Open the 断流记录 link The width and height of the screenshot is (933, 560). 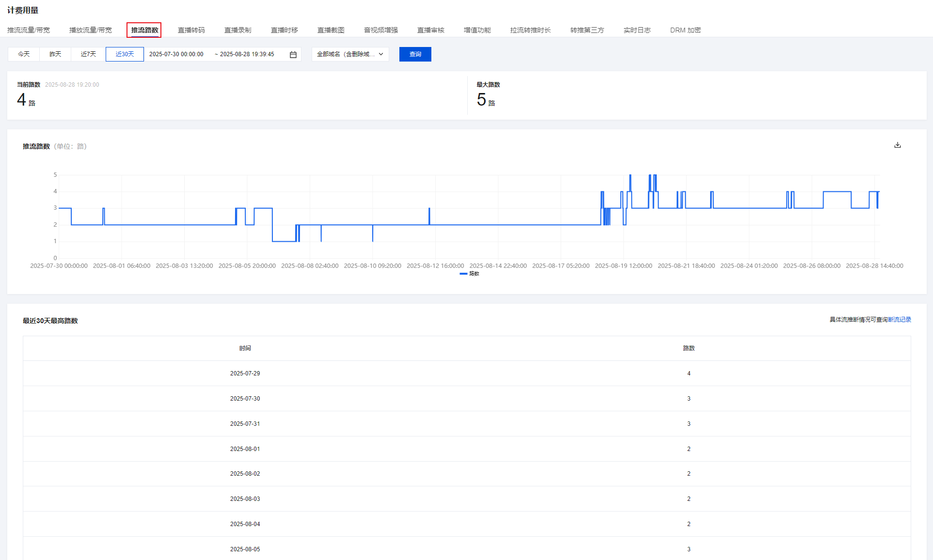(x=900, y=320)
